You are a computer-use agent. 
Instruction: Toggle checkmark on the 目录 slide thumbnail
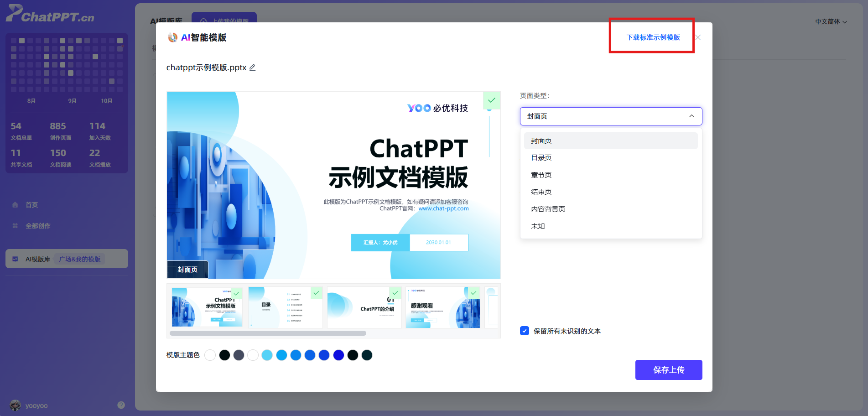(316, 293)
